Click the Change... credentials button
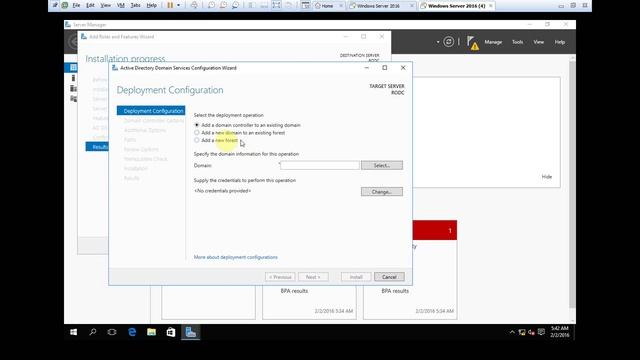This screenshot has width=640, height=360. 382,191
